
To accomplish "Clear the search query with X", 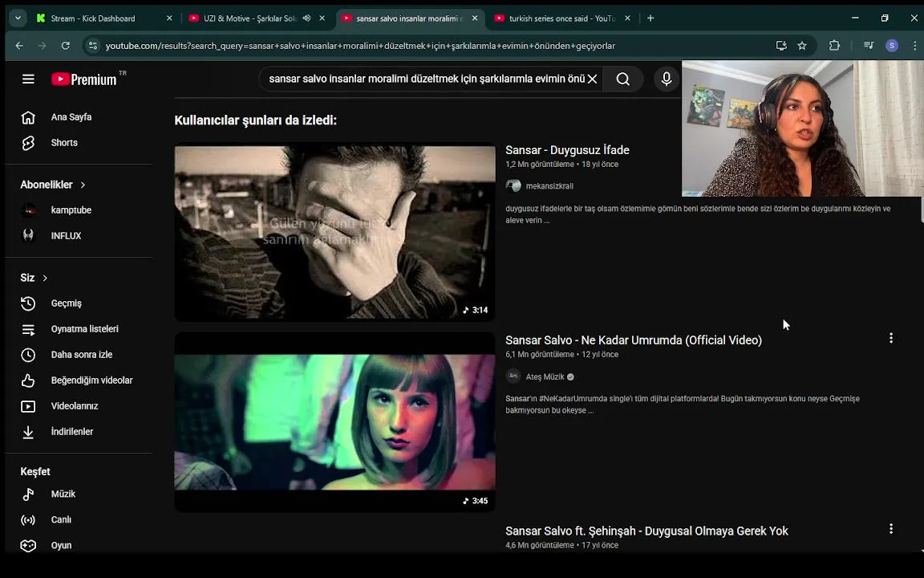I will (x=593, y=79).
